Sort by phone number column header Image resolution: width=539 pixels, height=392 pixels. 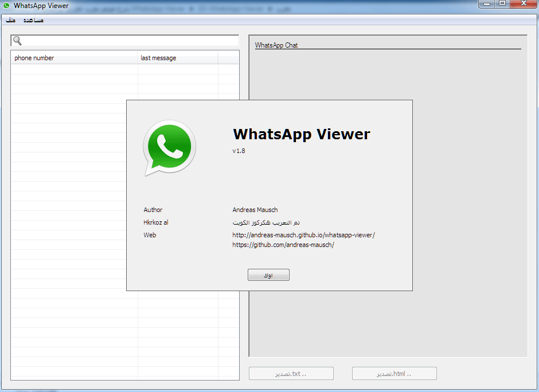click(x=74, y=58)
